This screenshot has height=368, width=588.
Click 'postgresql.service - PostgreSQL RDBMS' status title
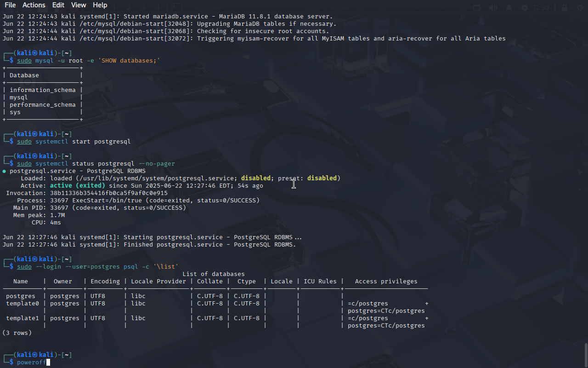coord(78,171)
